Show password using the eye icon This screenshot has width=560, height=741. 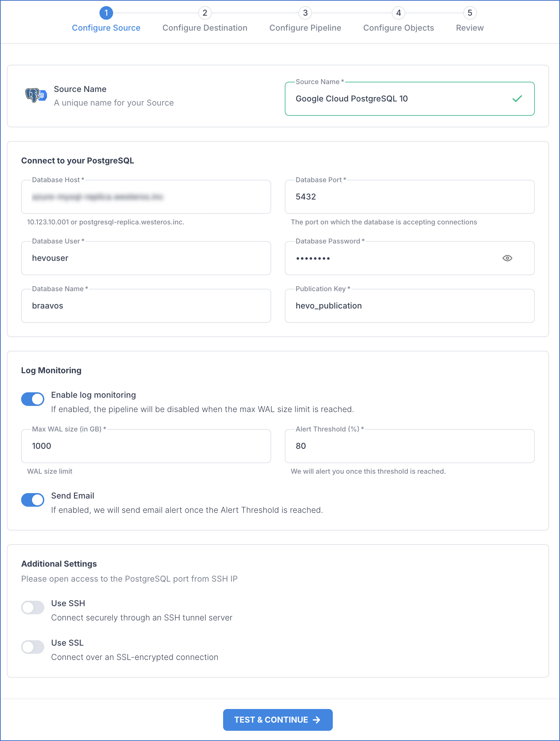[x=507, y=258]
